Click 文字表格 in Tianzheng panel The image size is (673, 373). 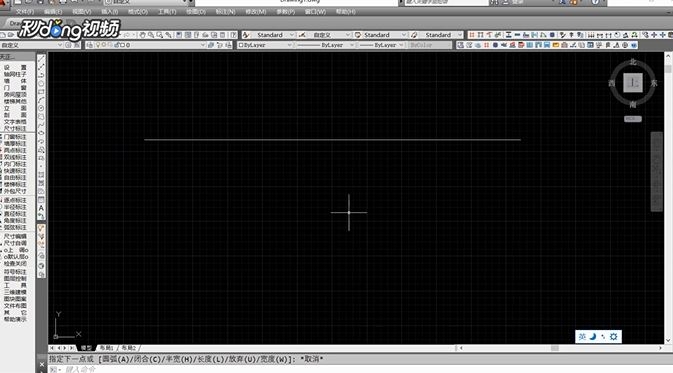pos(15,122)
